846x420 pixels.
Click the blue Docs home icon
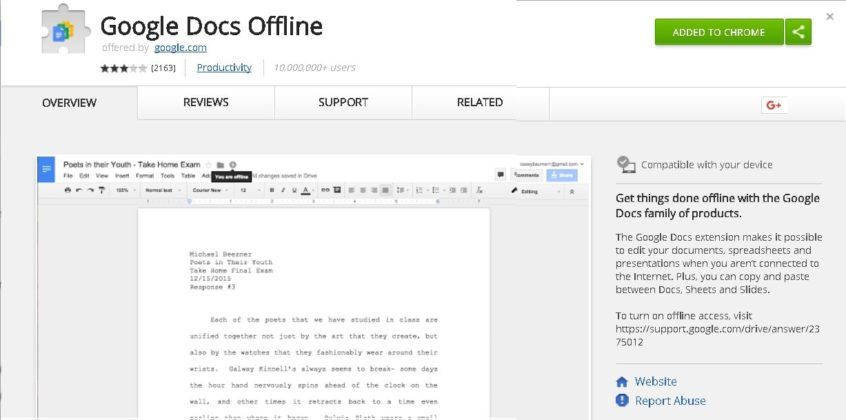[x=46, y=170]
